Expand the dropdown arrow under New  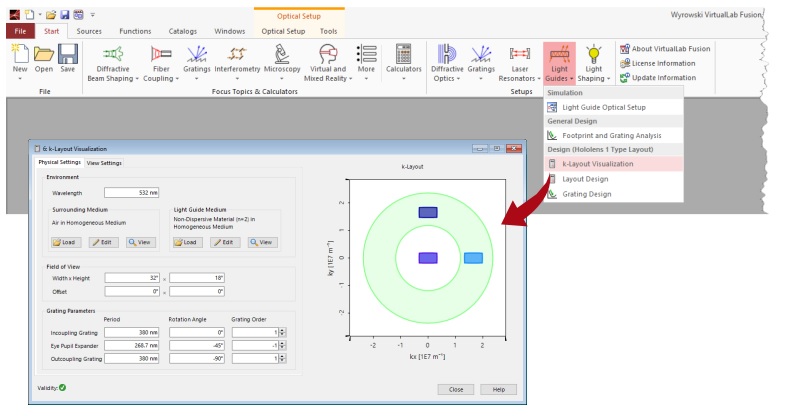20,79
